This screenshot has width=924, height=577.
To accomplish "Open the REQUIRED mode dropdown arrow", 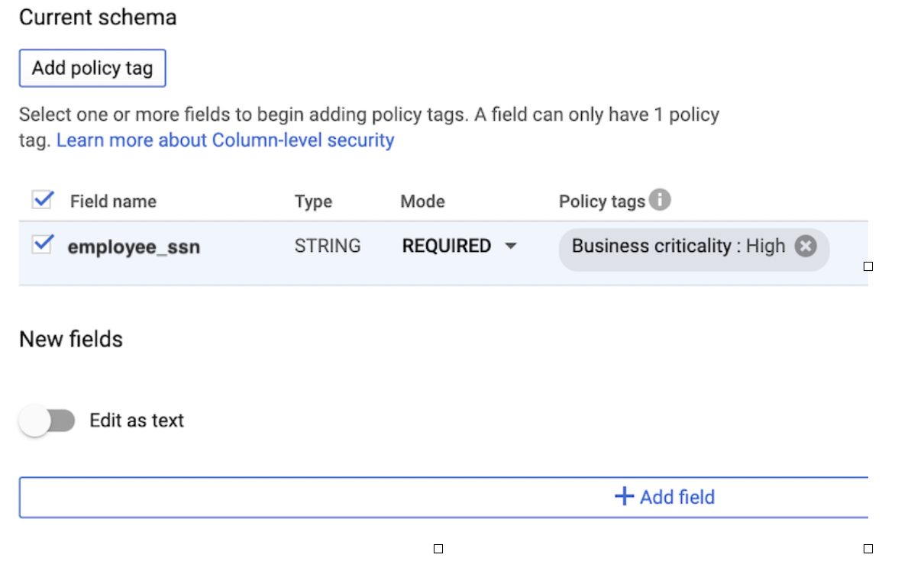I will pyautogui.click(x=512, y=246).
